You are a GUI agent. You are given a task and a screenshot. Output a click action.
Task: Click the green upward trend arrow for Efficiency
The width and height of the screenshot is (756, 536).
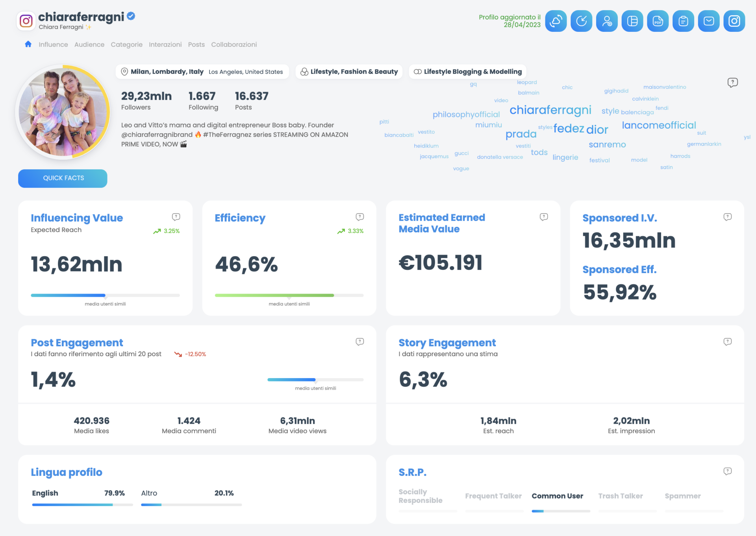coord(341,231)
